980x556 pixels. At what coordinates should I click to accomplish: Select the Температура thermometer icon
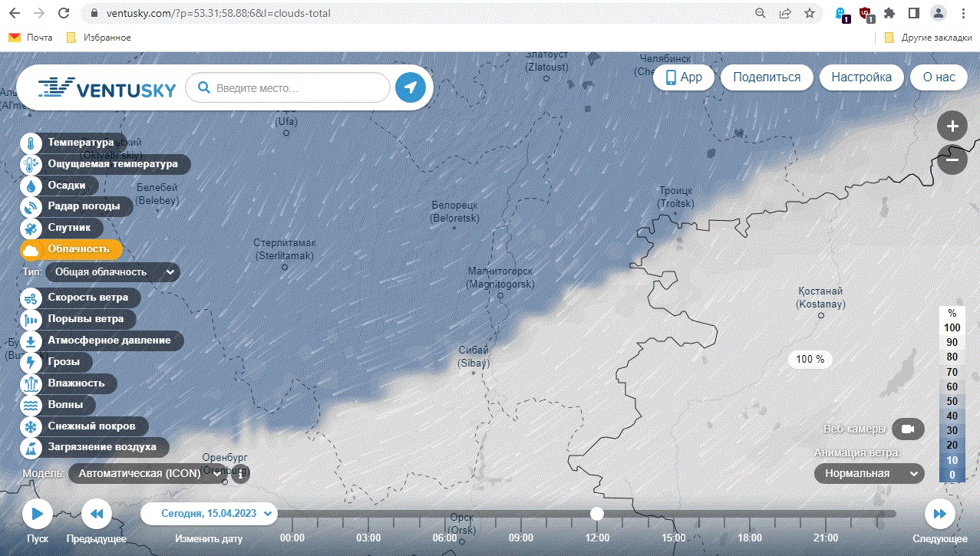point(31,143)
